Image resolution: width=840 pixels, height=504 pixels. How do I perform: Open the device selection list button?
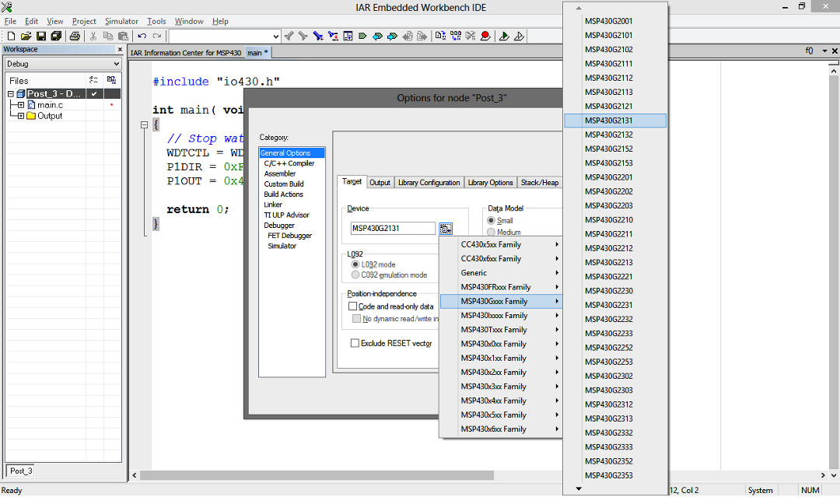pos(446,229)
